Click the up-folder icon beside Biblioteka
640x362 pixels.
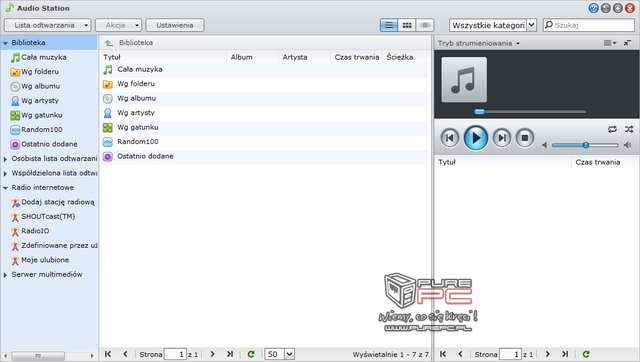tap(109, 43)
